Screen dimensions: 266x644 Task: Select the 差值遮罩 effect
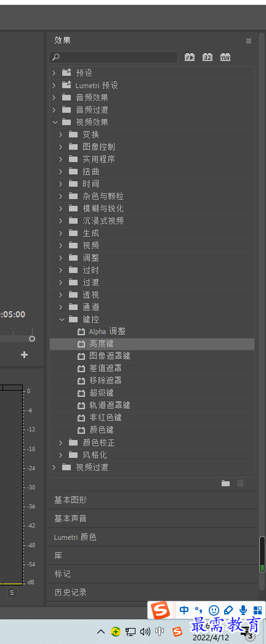click(152, 369)
